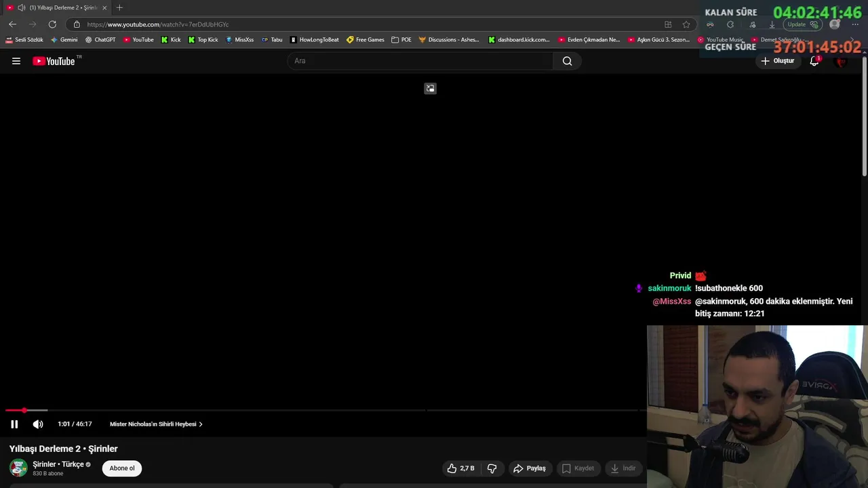The height and width of the screenshot is (488, 868).
Task: Subscribe with the Abone ol button
Action: 122,468
